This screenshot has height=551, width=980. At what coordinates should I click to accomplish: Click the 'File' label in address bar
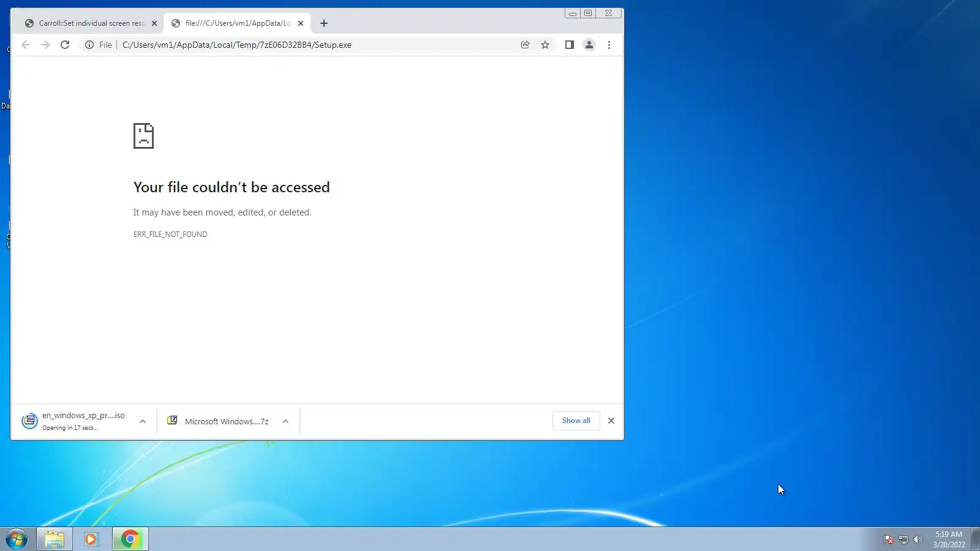(x=105, y=45)
